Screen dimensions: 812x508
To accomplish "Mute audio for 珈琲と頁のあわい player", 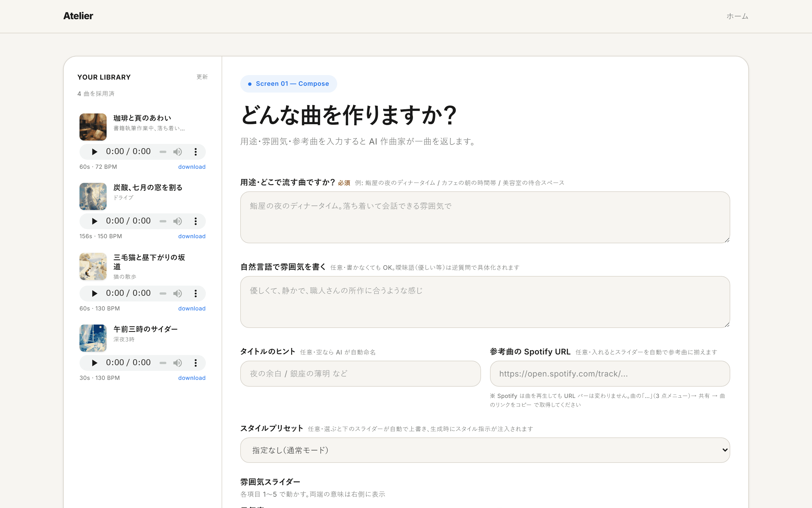I will 178,152.
